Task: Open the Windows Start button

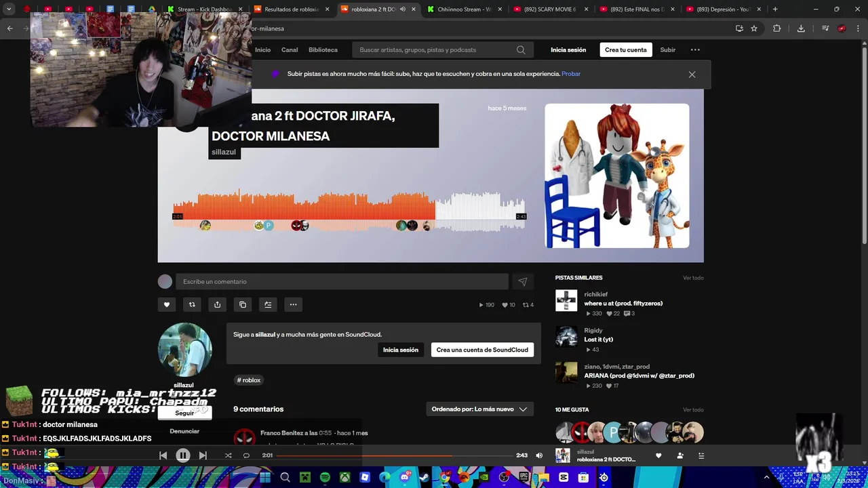Action: (x=265, y=478)
